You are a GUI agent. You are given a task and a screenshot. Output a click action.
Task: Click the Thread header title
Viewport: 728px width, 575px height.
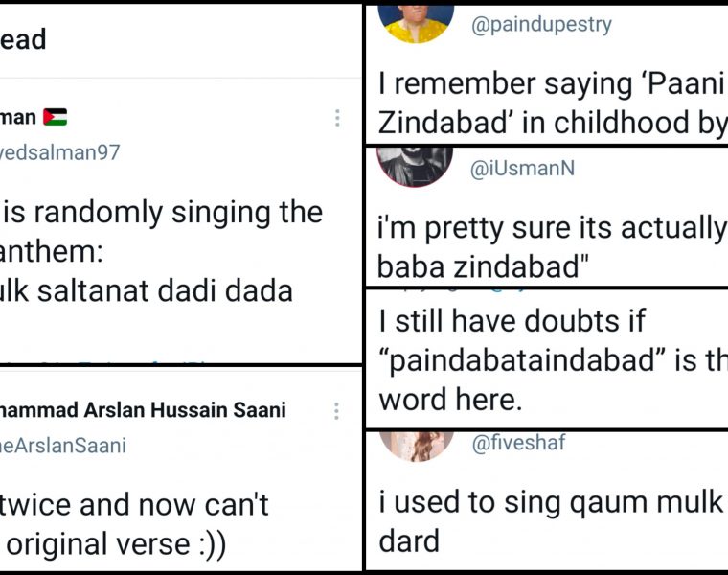click(23, 40)
